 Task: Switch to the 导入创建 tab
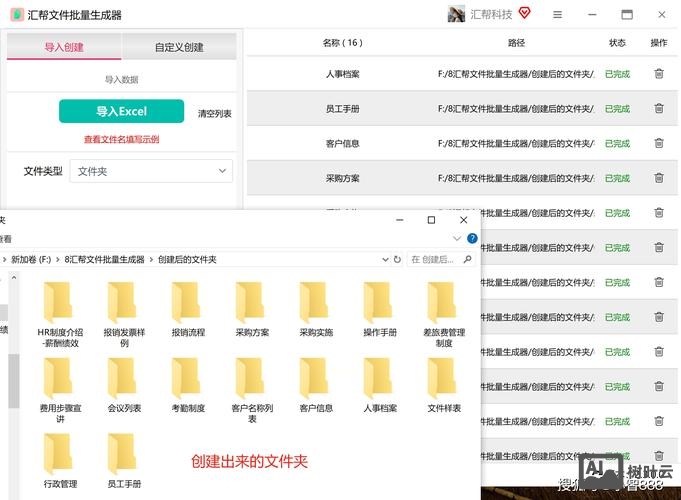[64, 47]
